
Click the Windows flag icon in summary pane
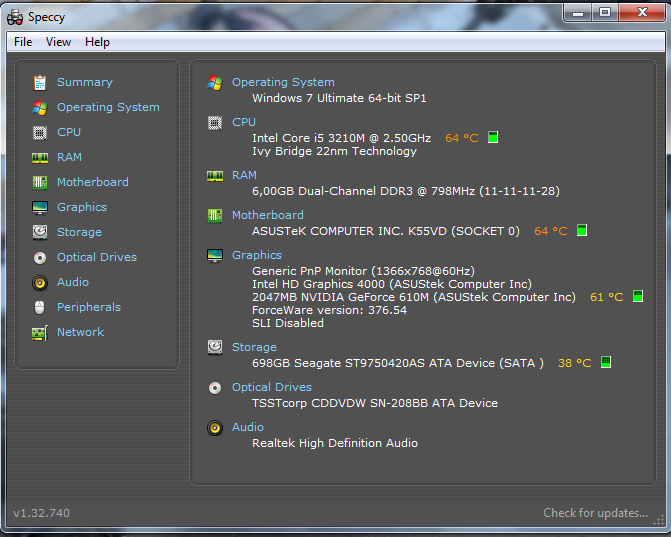[215, 83]
